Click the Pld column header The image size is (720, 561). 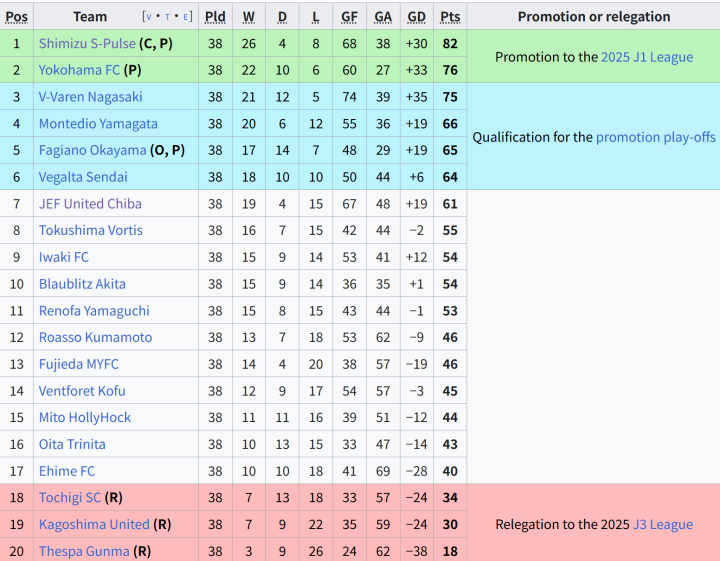pyautogui.click(x=215, y=17)
